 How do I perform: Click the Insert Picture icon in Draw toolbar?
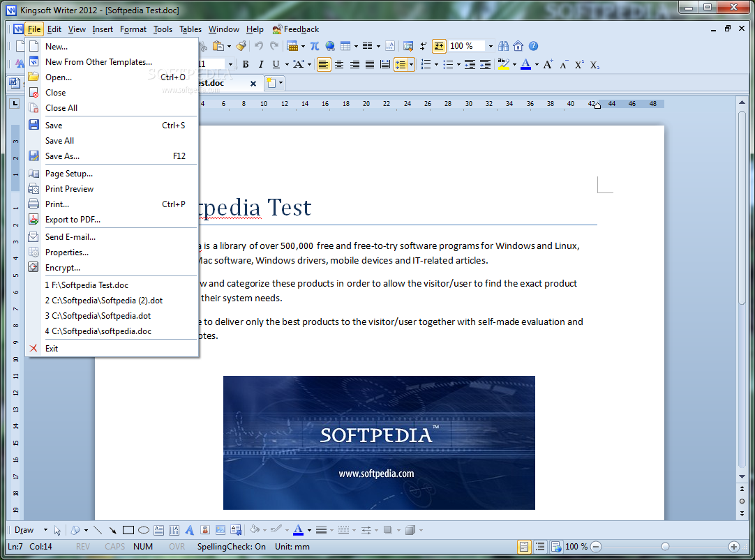220,530
